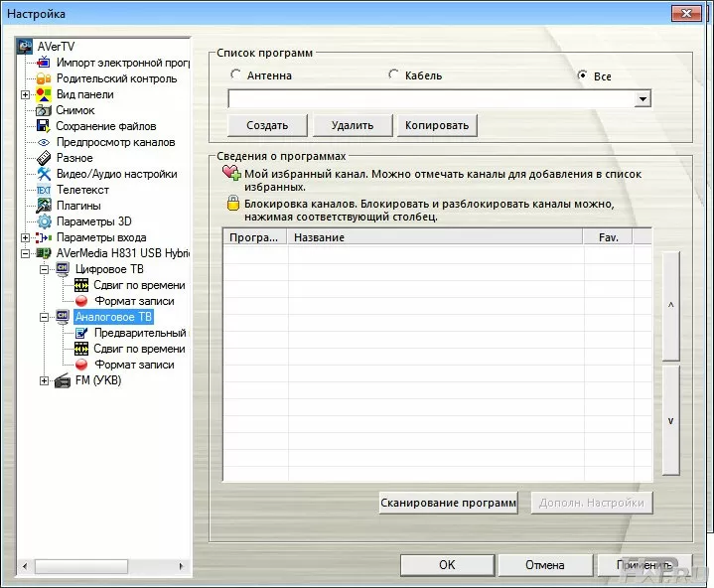Select the Антенна radio button

pos(235,74)
